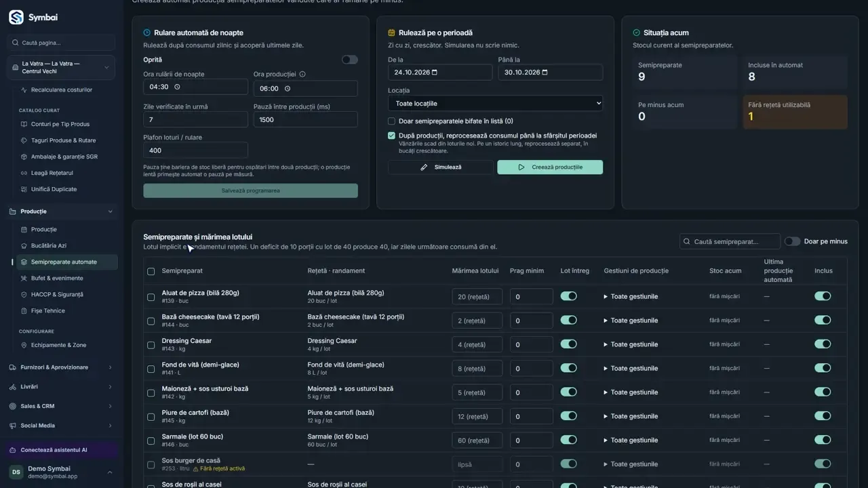This screenshot has width=868, height=488.
Task: Expand 'Toate gestiunile' for Aluat de pizza
Action: (631, 296)
